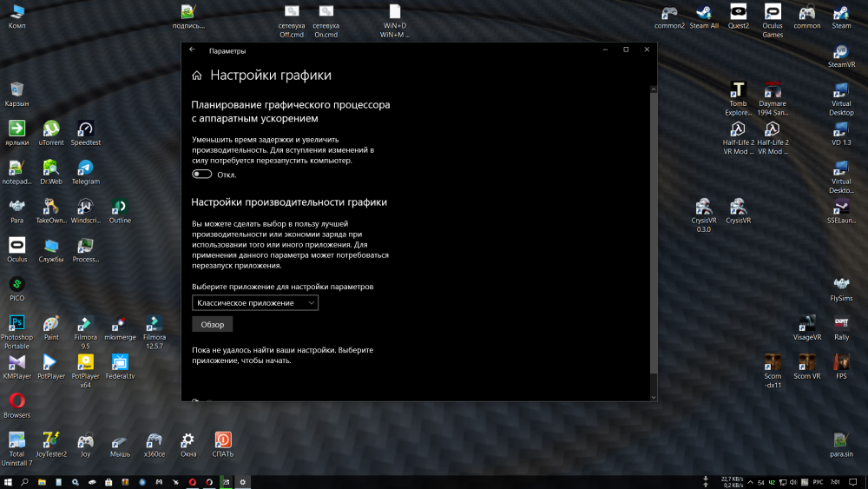Screen dimensions: 868x489
Task: Select the x360ce desktop icon
Action: click(155, 445)
